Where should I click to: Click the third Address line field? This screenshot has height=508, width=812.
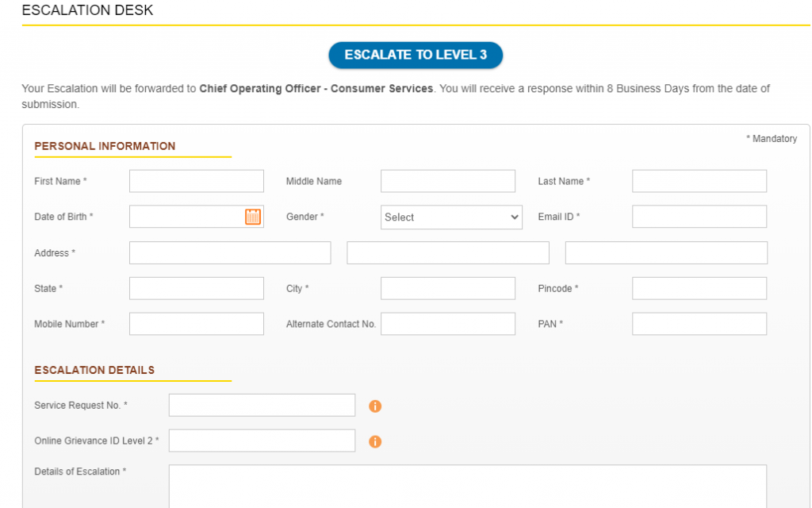point(666,252)
